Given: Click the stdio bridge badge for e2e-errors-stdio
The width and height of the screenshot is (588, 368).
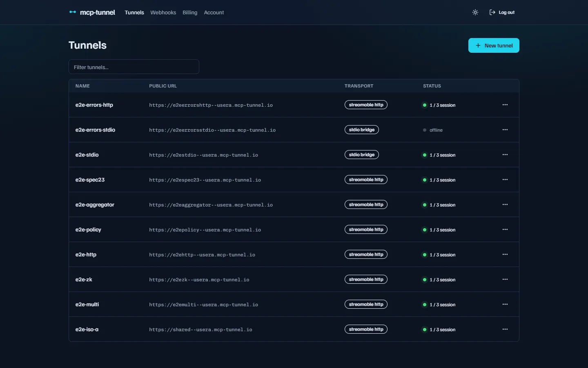Looking at the screenshot, I should pyautogui.click(x=362, y=130).
